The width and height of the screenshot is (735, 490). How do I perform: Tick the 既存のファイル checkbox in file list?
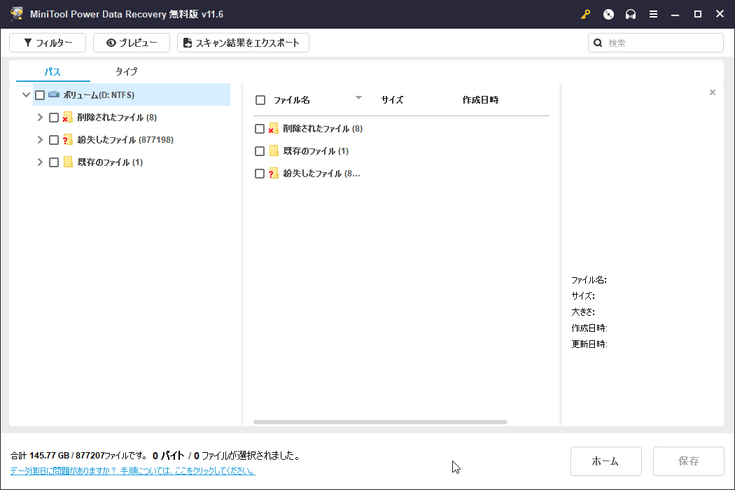[x=260, y=151]
